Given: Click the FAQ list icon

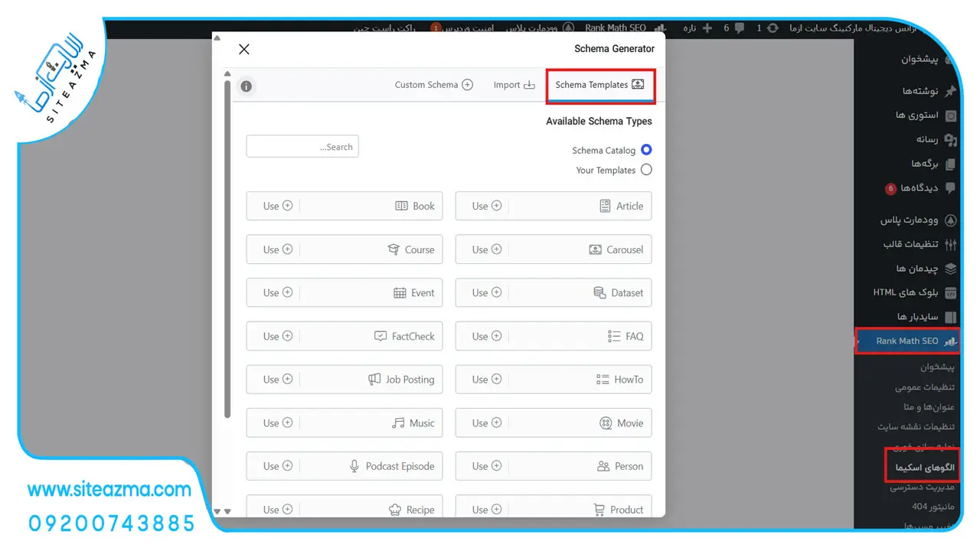Looking at the screenshot, I should coord(614,336).
